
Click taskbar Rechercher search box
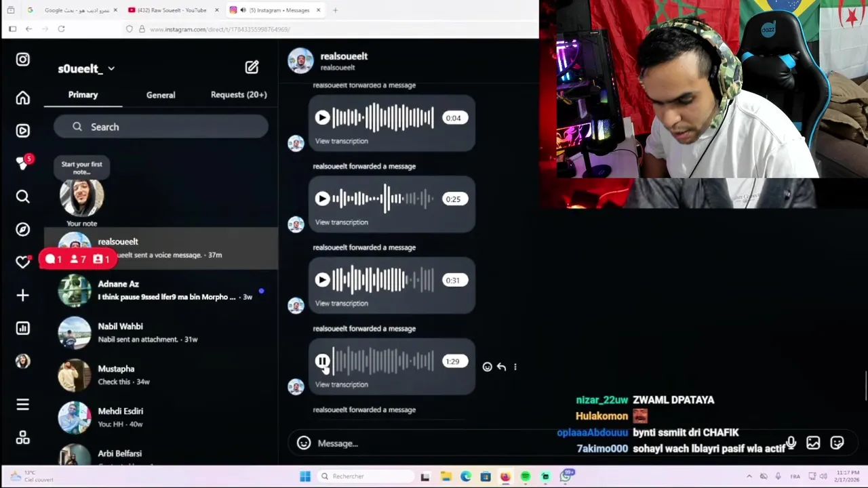tap(366, 476)
